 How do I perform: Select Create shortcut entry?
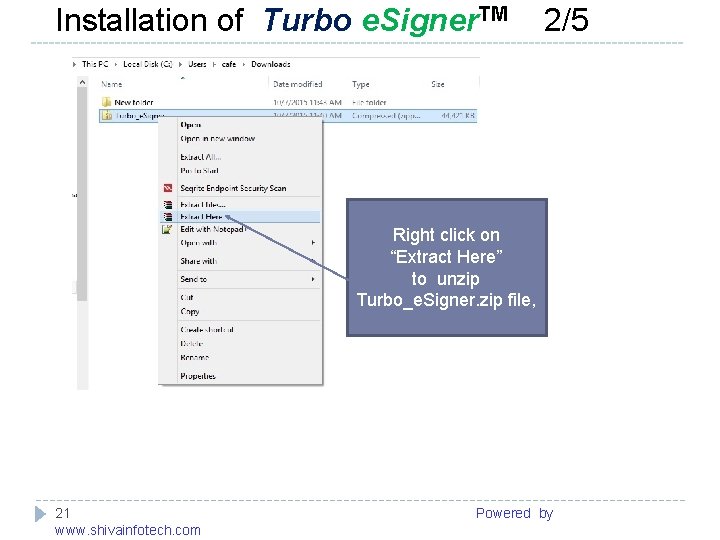coord(207,330)
